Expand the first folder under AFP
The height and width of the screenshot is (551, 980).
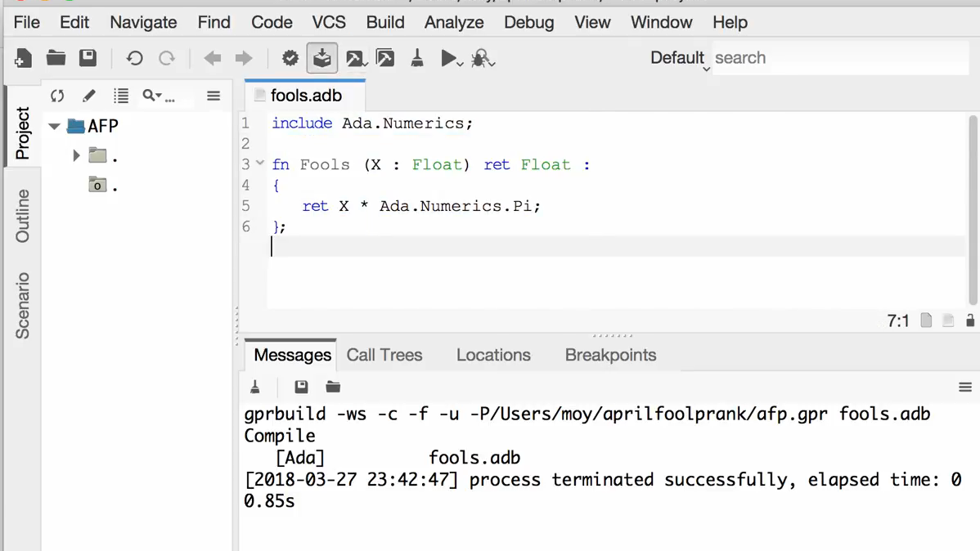[x=76, y=155]
